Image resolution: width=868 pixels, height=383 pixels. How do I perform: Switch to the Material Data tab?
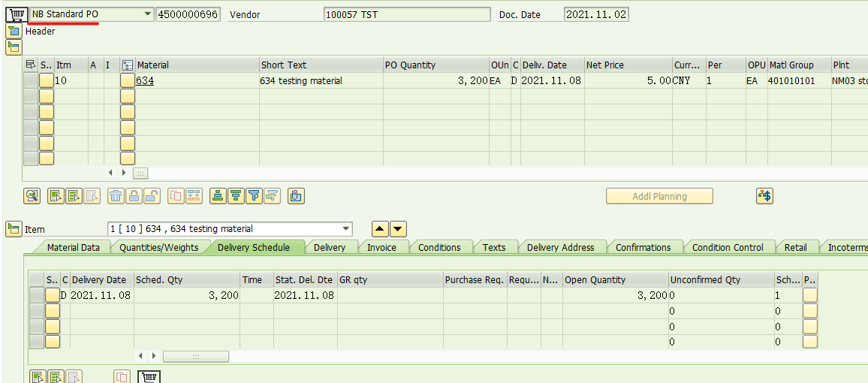[x=74, y=247]
